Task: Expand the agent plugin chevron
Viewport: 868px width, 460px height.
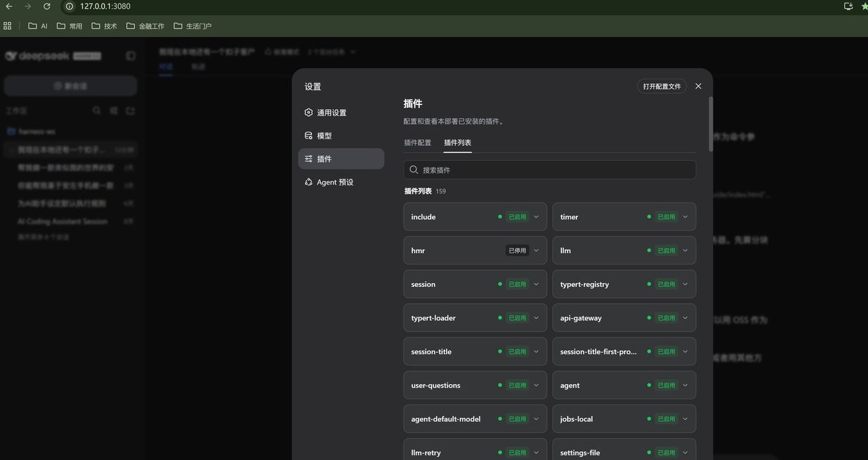Action: [x=685, y=385]
